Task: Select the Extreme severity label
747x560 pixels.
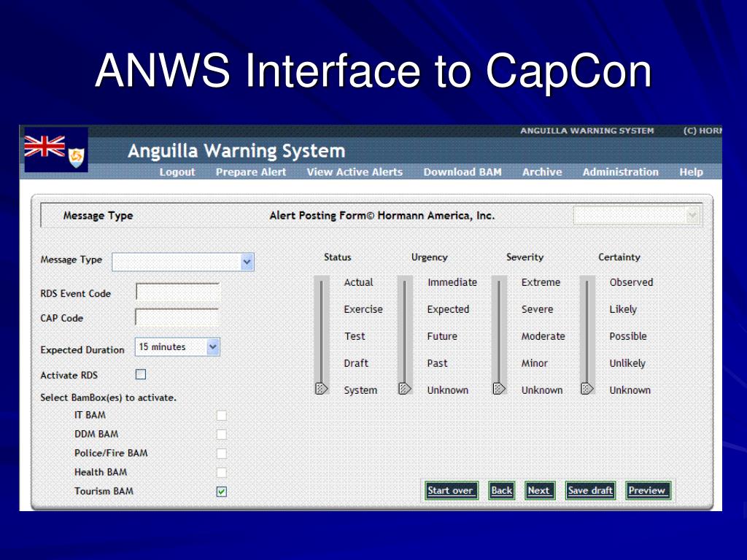Action: (x=541, y=282)
